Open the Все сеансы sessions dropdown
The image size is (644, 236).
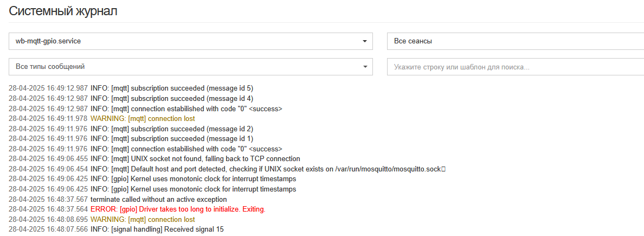click(x=516, y=41)
